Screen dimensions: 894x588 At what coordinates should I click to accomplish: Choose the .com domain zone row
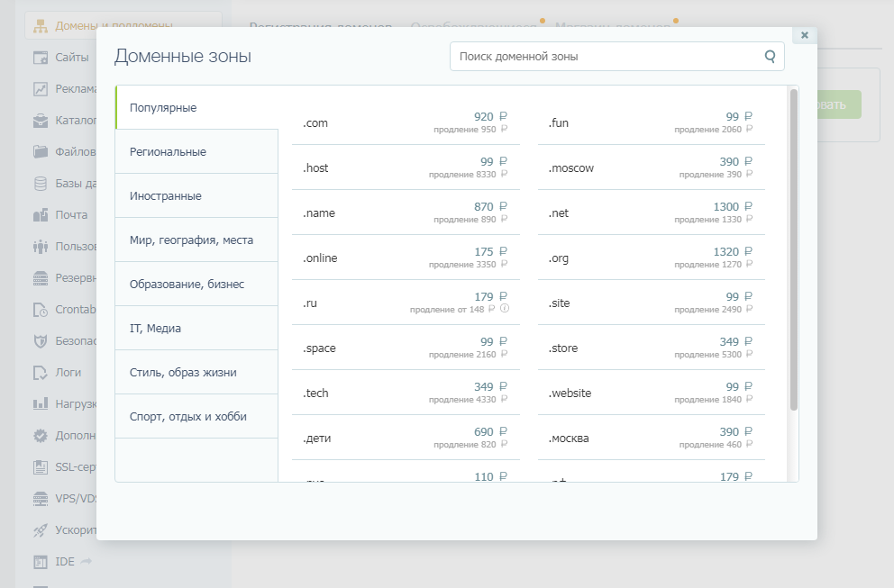click(406, 122)
